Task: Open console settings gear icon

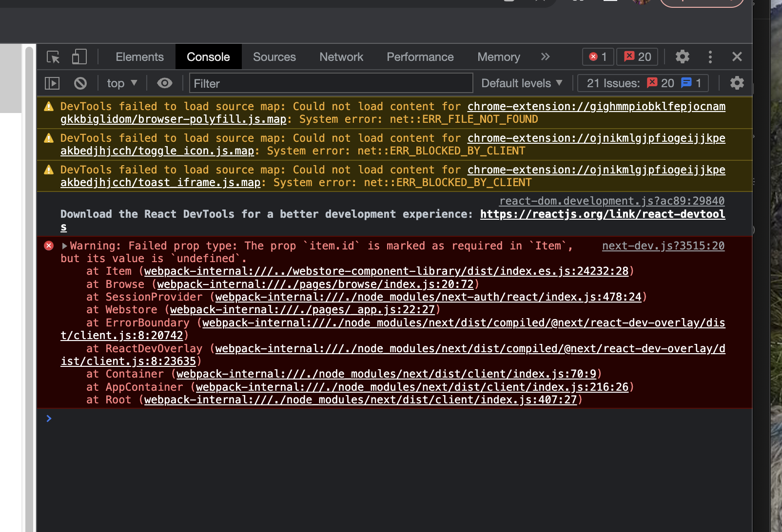Action: pos(737,83)
